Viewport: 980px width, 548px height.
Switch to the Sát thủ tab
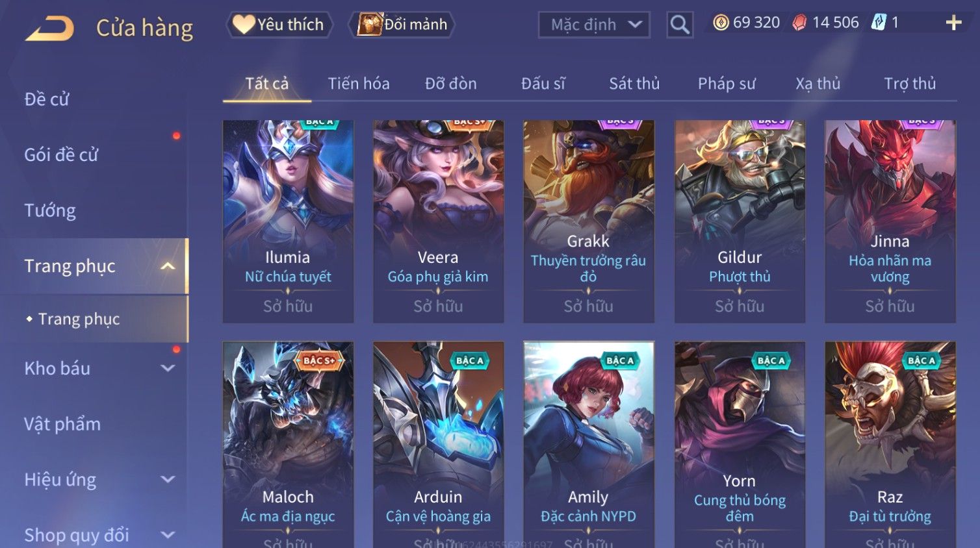(x=634, y=84)
